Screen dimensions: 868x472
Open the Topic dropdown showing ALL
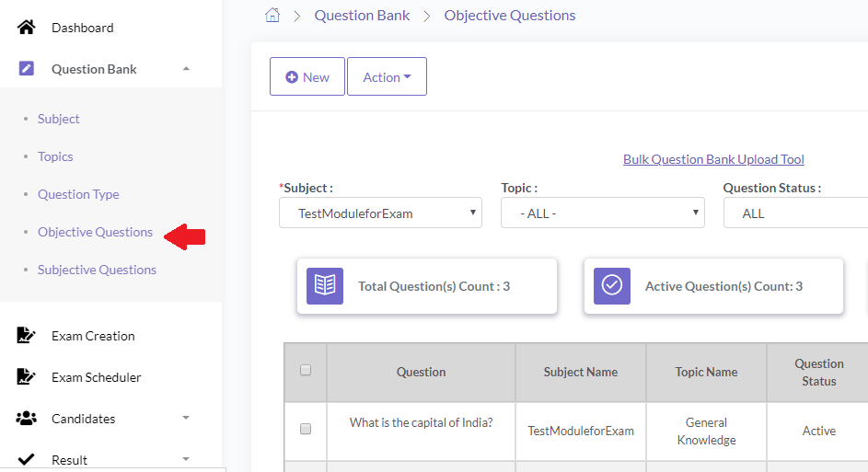click(602, 213)
